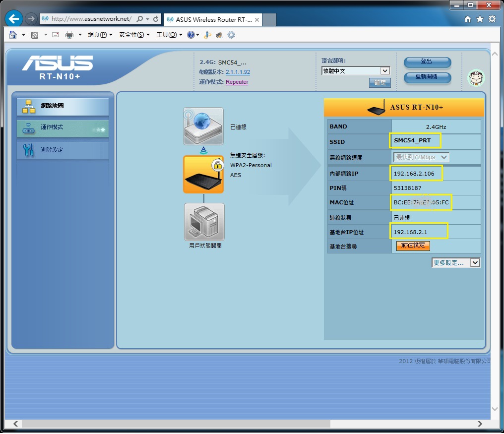Click the browser Forward arrow button
The width and height of the screenshot is (504, 434).
click(x=31, y=19)
